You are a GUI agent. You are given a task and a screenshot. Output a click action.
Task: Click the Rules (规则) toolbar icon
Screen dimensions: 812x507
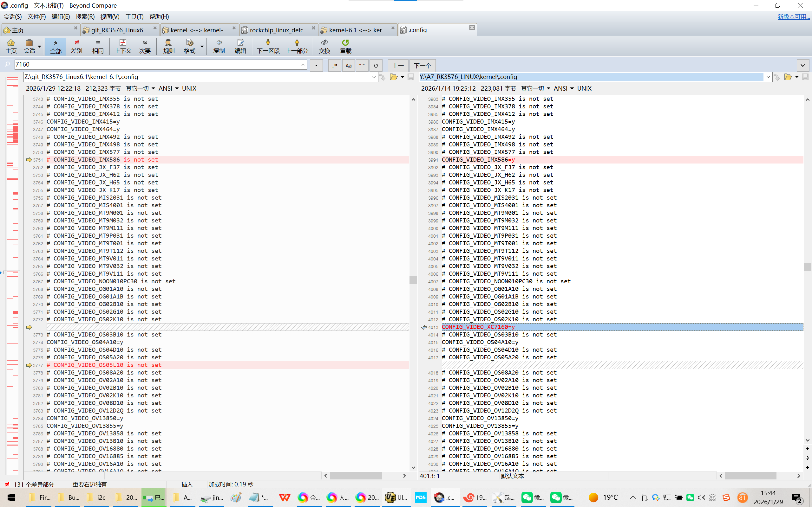[168, 43]
